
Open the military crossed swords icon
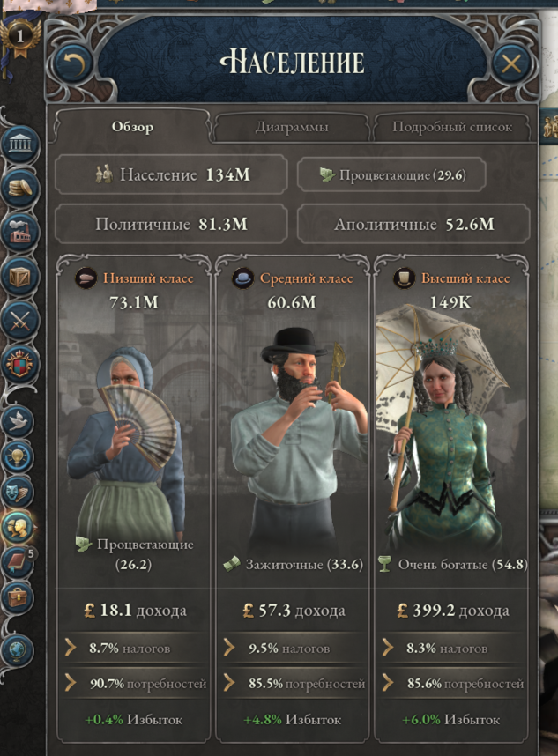pyautogui.click(x=19, y=321)
